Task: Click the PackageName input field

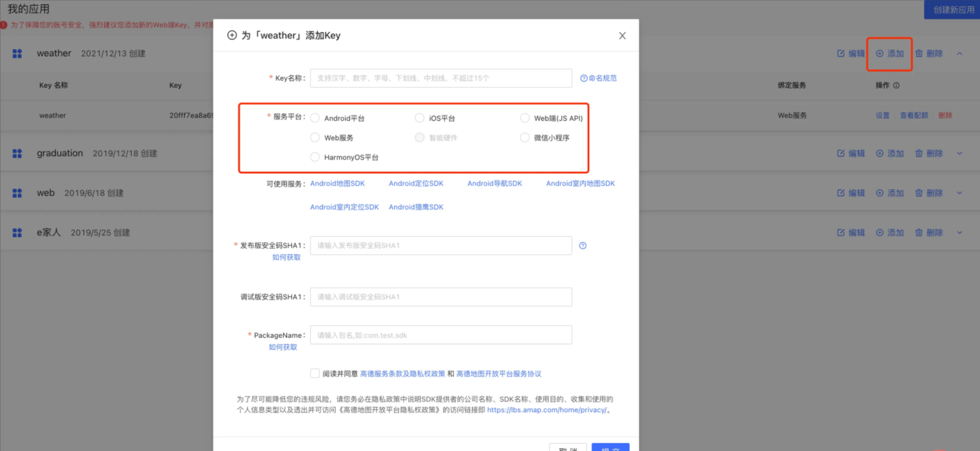Action: click(441, 335)
